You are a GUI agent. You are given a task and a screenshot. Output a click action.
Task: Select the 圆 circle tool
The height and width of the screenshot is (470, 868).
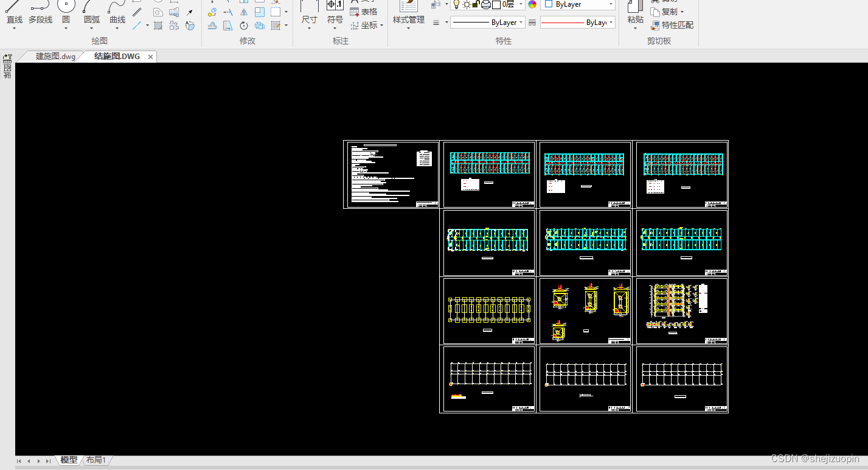point(66,12)
